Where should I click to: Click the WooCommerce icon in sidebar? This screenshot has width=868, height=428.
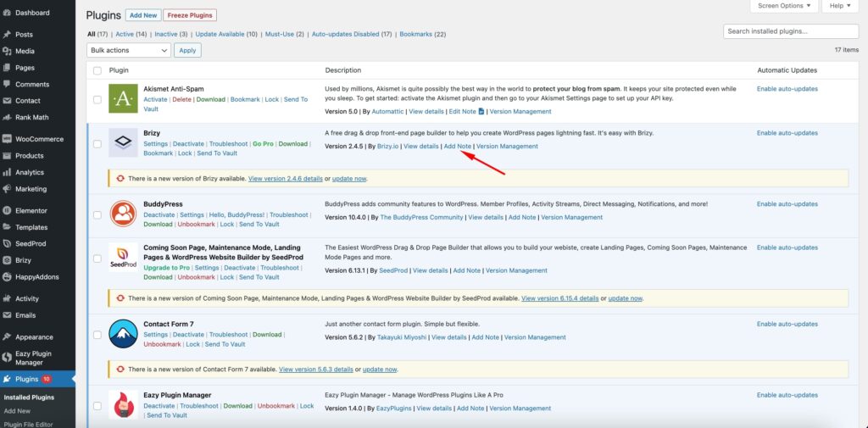[7, 139]
